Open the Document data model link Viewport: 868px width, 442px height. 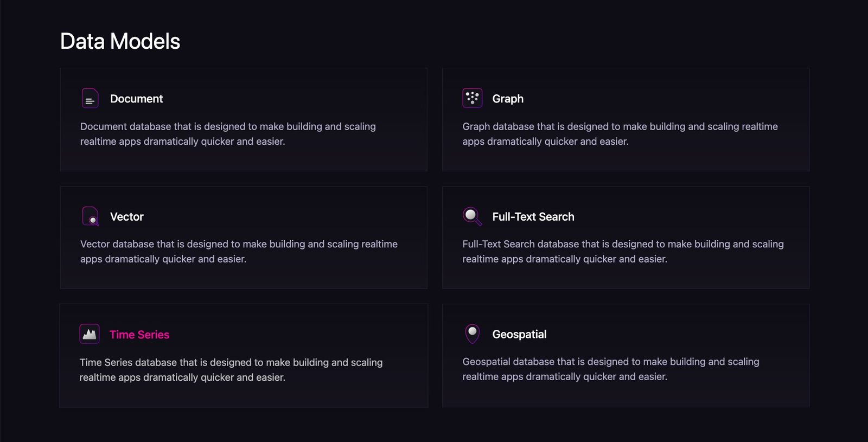click(136, 99)
